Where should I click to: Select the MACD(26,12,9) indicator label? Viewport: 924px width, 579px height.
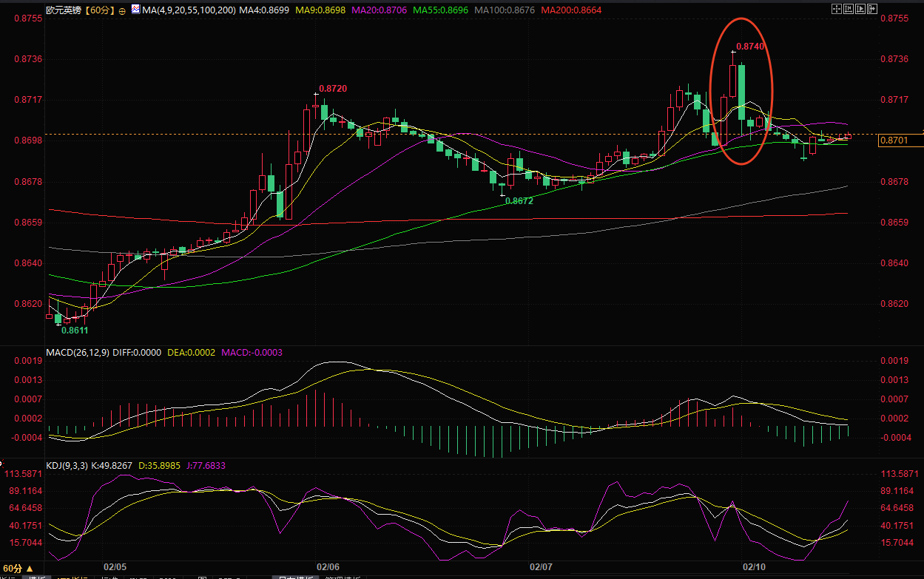[x=78, y=353]
